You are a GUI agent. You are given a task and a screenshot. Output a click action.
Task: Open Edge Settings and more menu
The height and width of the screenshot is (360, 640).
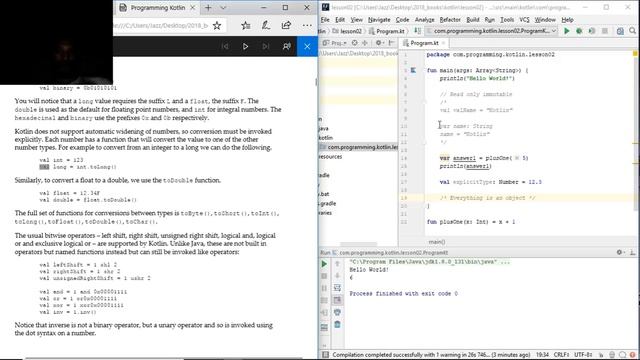pos(307,25)
